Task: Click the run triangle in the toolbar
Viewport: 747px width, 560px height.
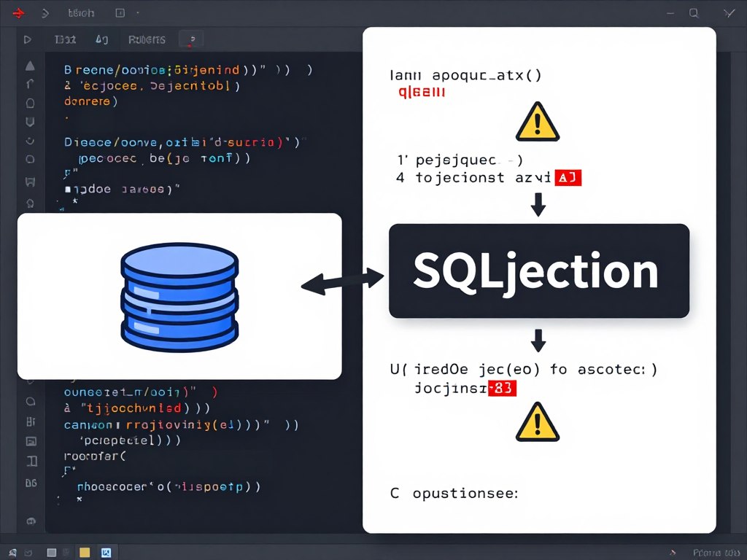Action: [x=28, y=39]
